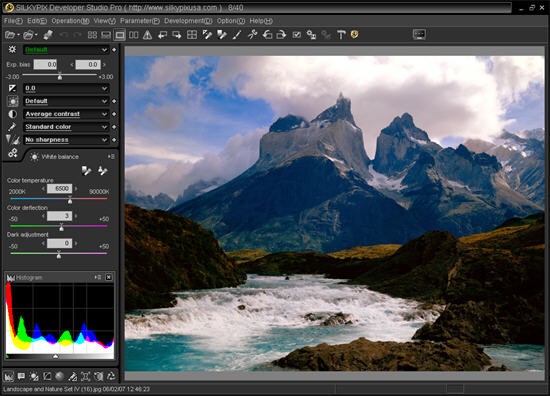Select the thumbnail grid view icon

coord(92,35)
